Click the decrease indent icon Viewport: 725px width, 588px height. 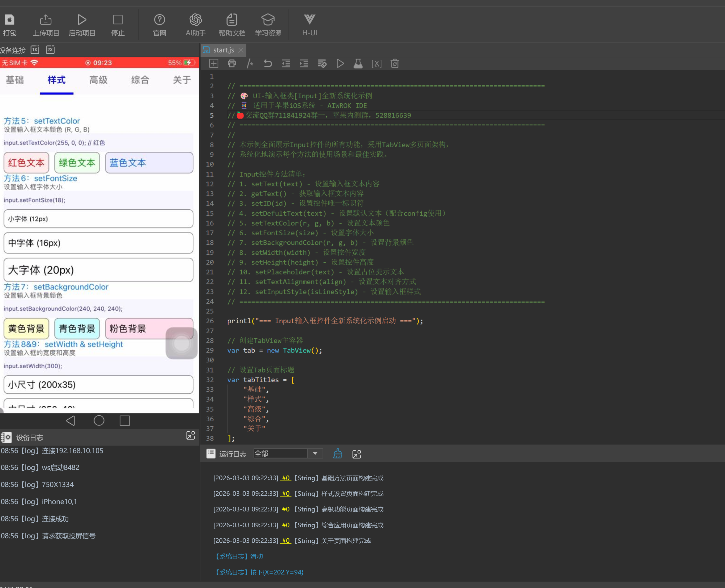(x=286, y=64)
